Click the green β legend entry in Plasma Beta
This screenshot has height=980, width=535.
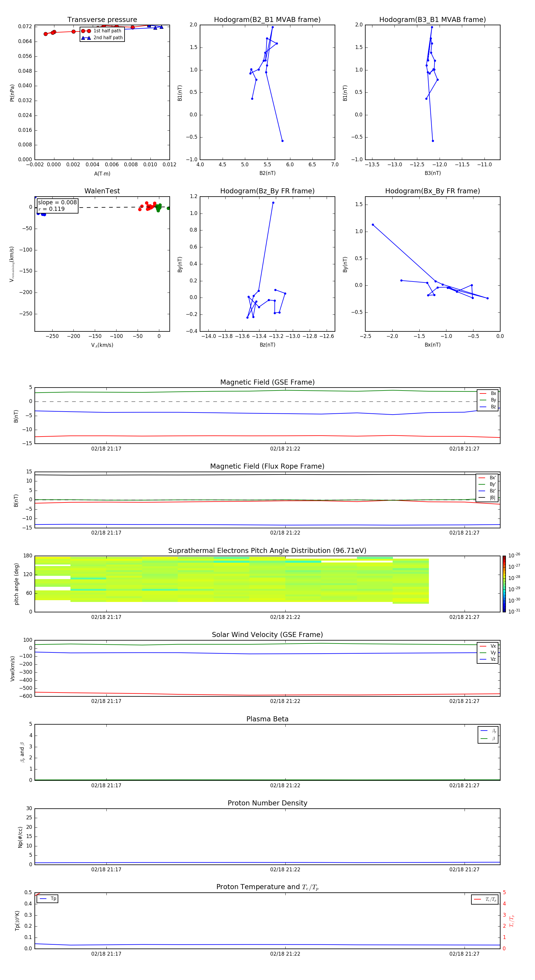pos(488,739)
